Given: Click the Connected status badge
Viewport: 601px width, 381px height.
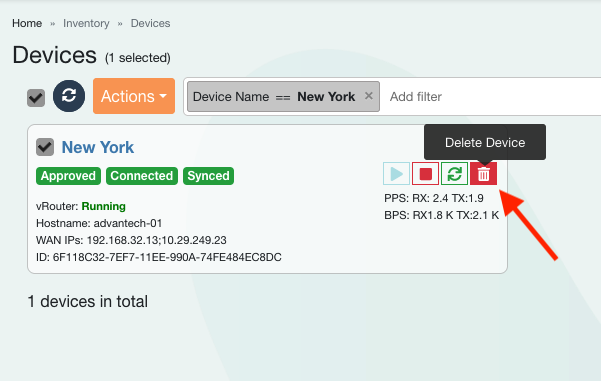Looking at the screenshot, I should pyautogui.click(x=142, y=176).
